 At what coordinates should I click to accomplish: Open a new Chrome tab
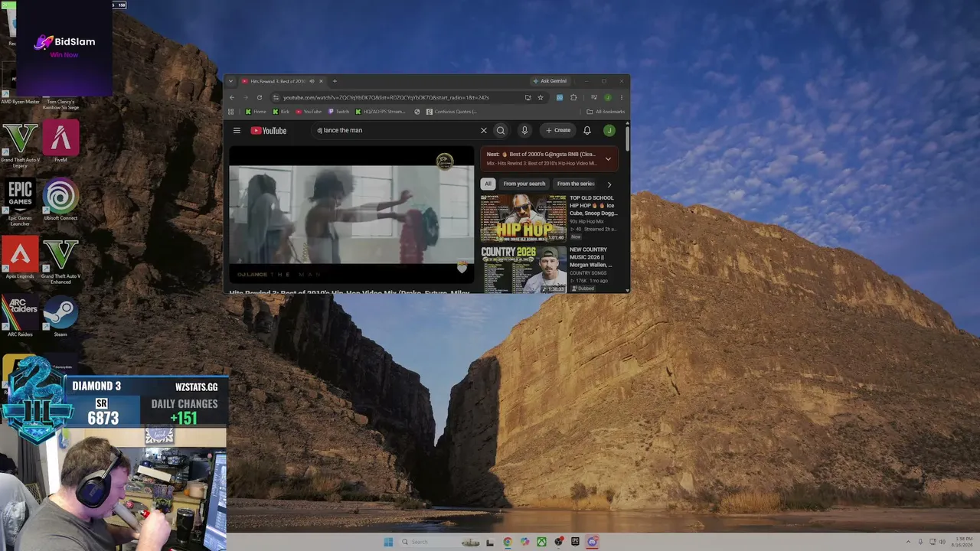tap(335, 81)
